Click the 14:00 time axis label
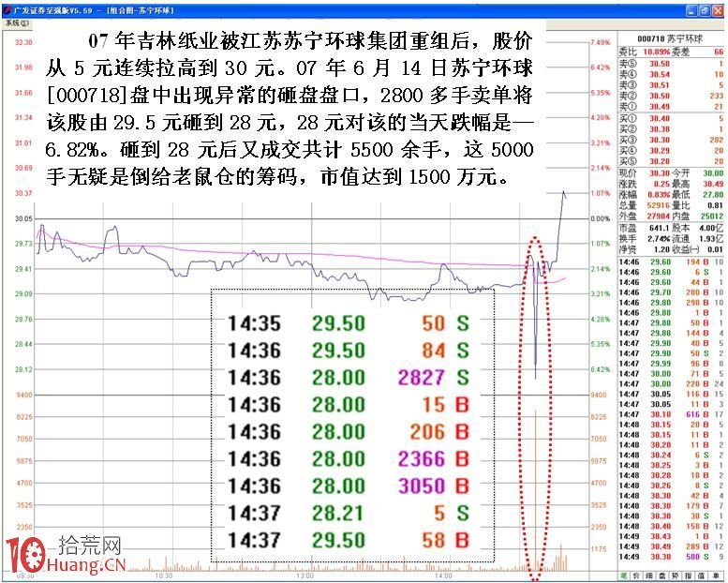This screenshot has width=728, height=583. (443, 576)
